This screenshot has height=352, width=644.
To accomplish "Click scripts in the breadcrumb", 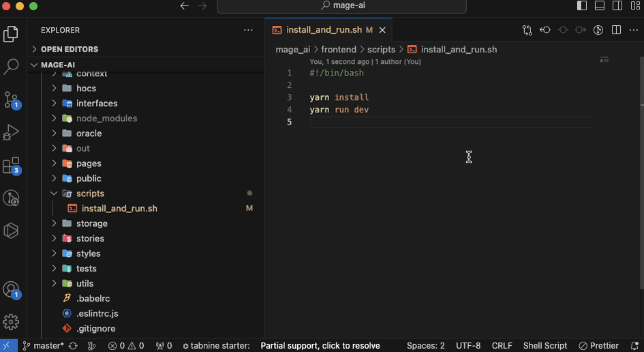I will coord(381,50).
